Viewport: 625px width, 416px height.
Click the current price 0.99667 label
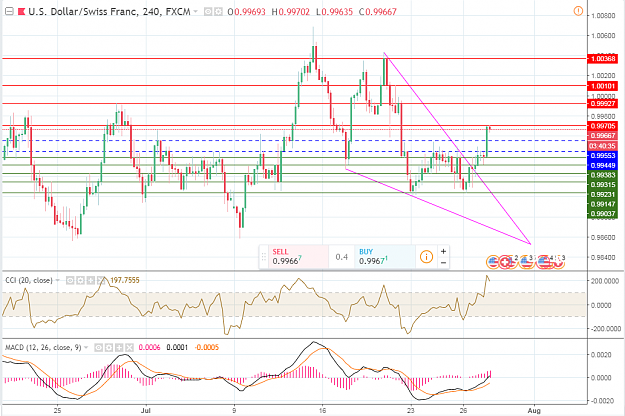click(x=603, y=136)
